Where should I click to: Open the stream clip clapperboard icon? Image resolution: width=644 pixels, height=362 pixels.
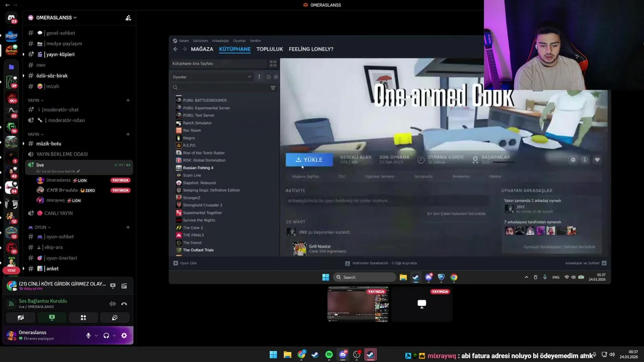pyautogui.click(x=124, y=286)
